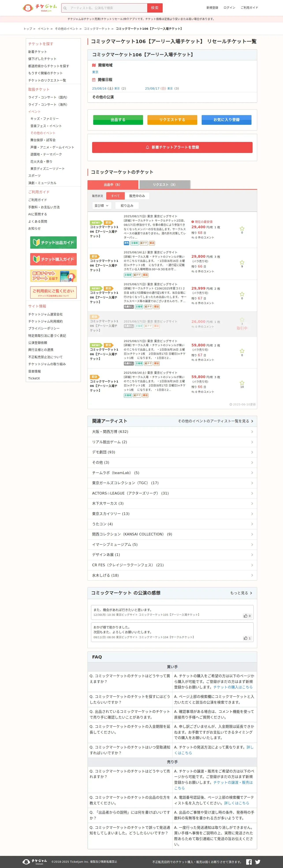Open the ご利用前にご覧ください banner
Image resolution: width=283 pixels, height=868 pixels.
[x=53, y=292]
